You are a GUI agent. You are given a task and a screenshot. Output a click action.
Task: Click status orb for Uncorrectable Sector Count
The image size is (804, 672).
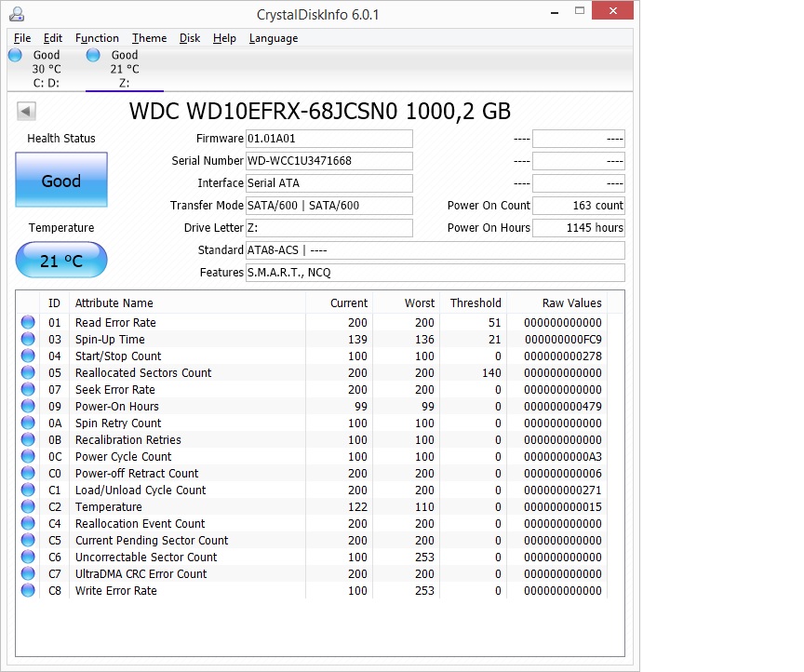28,557
